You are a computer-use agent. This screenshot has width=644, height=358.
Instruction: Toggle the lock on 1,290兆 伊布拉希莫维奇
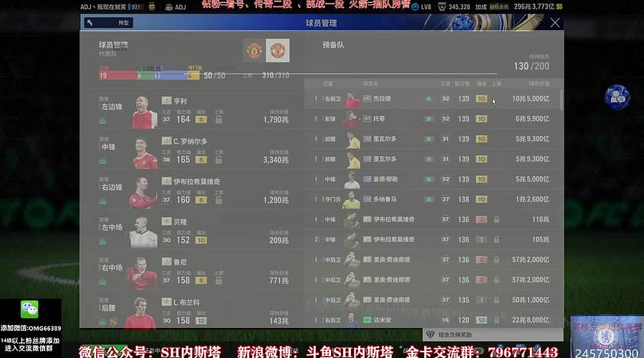pos(218,200)
